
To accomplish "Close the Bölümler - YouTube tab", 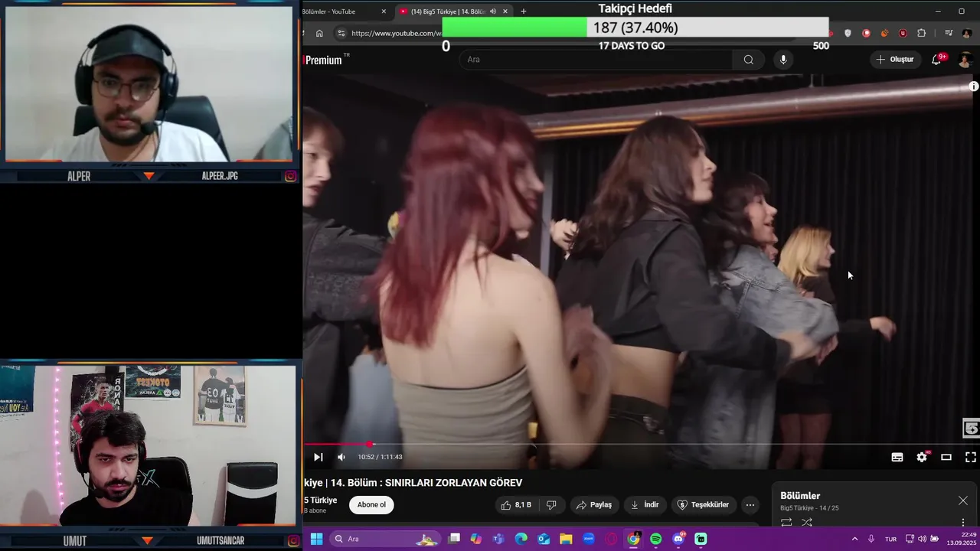I will click(384, 11).
